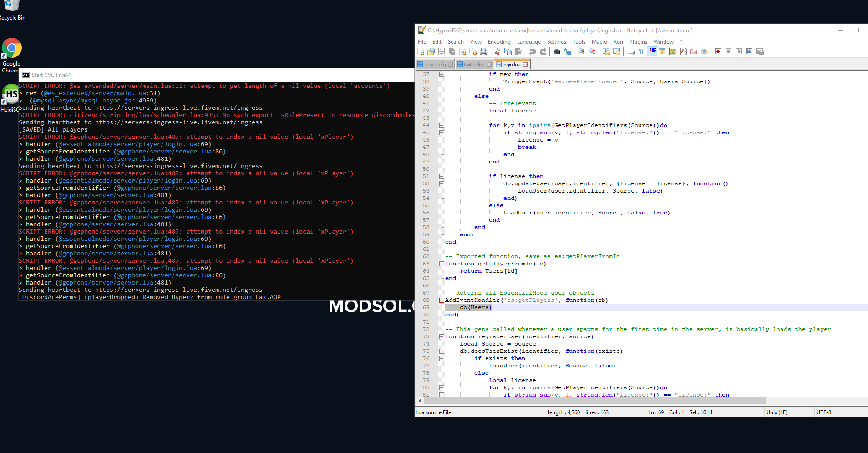Cut selection using scissors icon
Image resolution: width=868 pixels, height=453 pixels.
(497, 51)
